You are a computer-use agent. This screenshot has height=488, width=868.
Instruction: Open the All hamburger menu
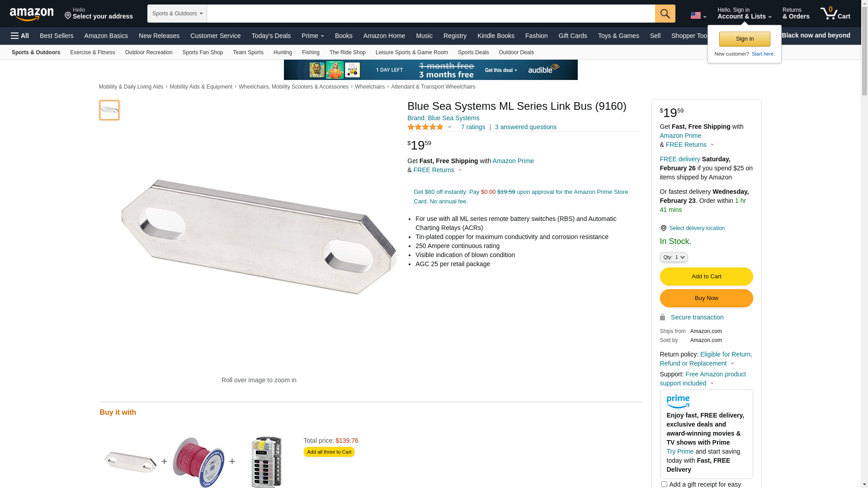(20, 36)
